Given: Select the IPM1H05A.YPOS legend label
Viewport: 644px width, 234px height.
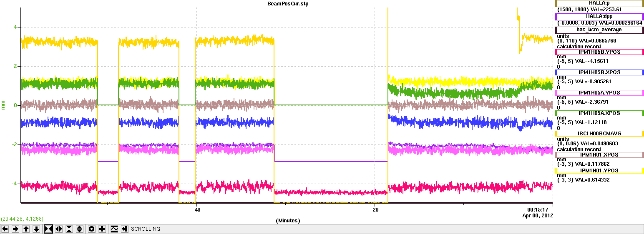Looking at the screenshot, I should [x=599, y=93].
